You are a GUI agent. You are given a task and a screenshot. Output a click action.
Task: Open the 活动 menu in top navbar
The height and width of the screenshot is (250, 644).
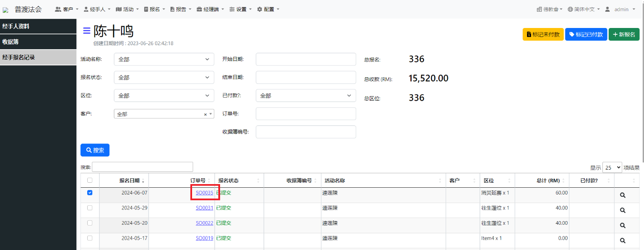pos(127,9)
